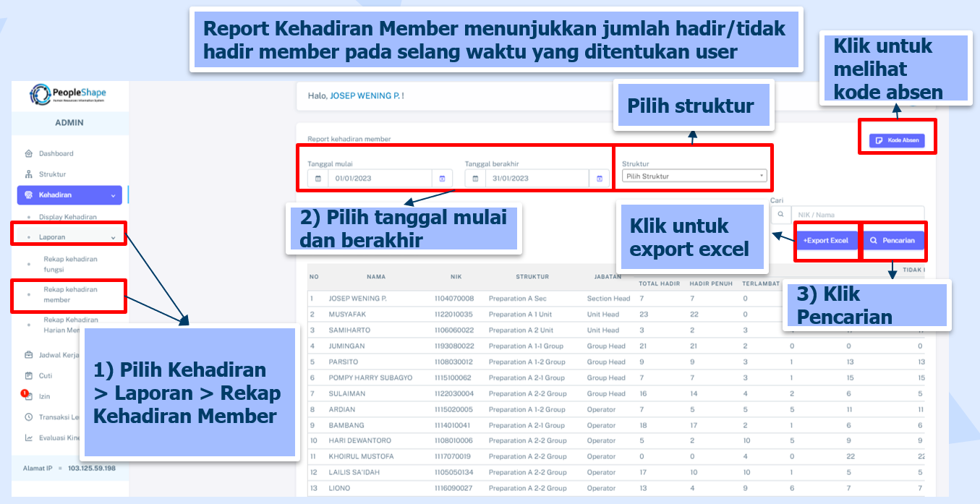980x504 pixels.
Task: Select Rekap kehadiran member menu item
Action: (69, 294)
